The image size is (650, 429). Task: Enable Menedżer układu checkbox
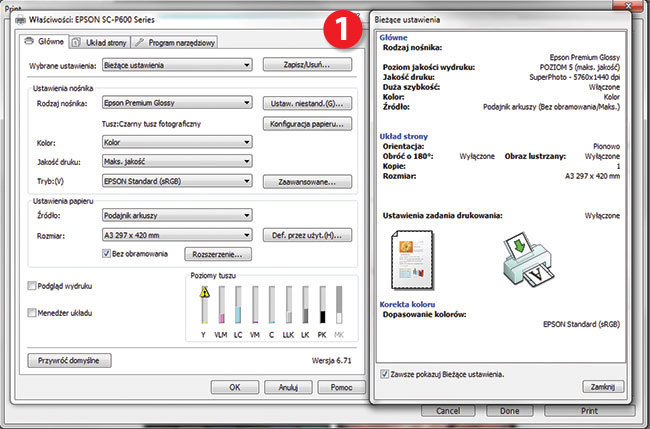[31, 312]
